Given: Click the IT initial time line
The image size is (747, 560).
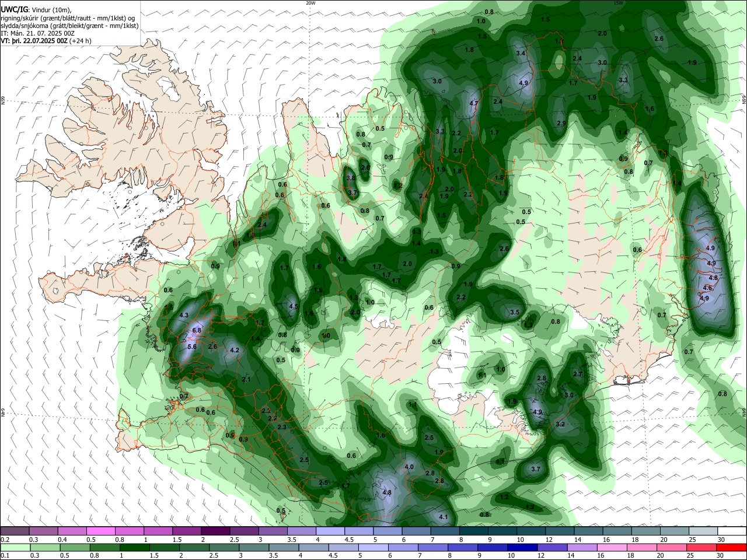Looking at the screenshot, I should click(x=38, y=33).
